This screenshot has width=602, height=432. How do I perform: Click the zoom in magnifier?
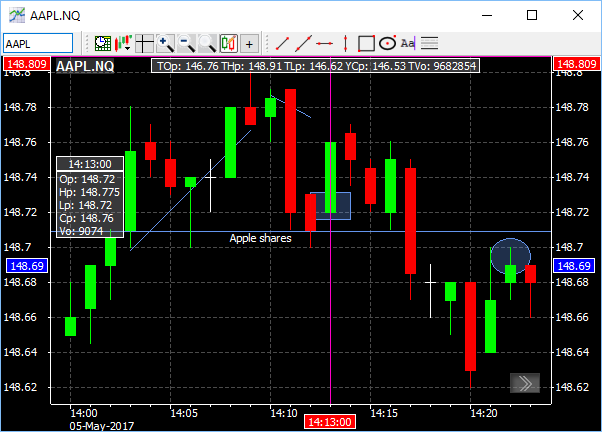pos(166,43)
